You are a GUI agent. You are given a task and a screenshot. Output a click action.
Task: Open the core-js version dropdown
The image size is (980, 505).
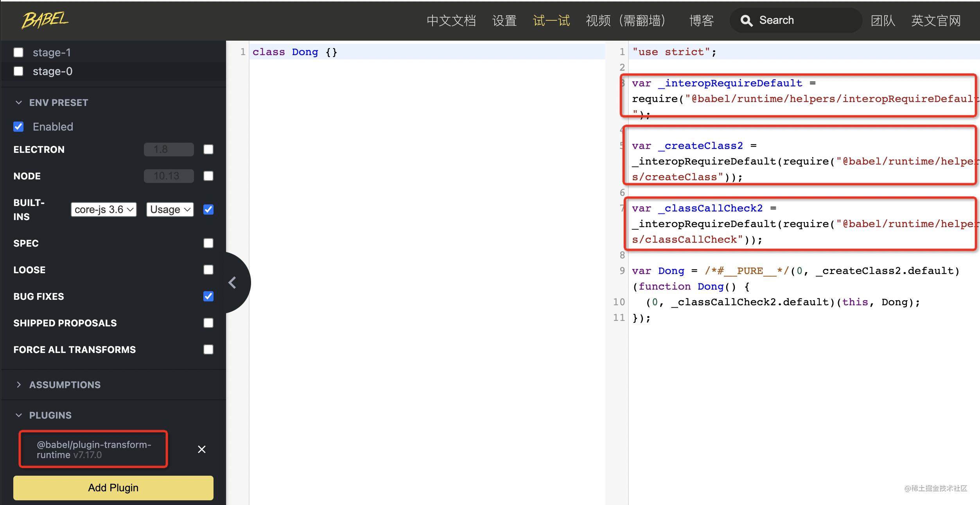point(104,210)
